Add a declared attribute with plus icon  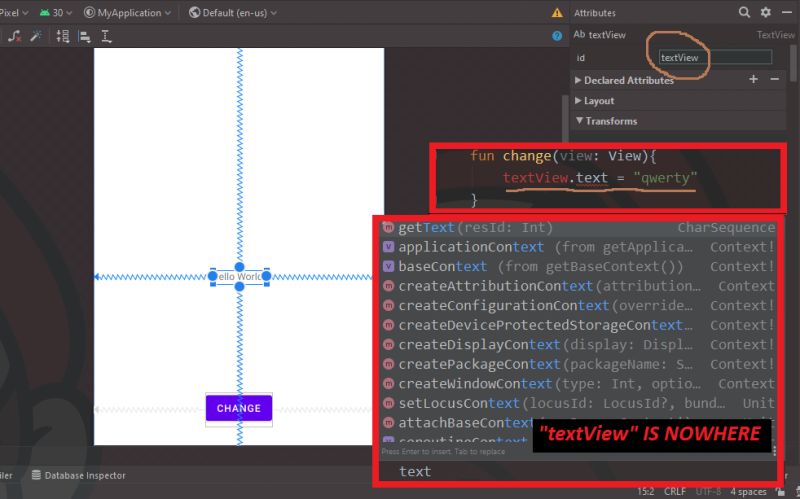coord(753,79)
